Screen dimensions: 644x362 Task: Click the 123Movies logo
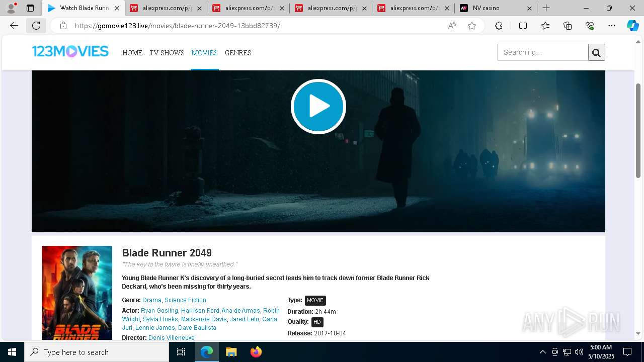pyautogui.click(x=70, y=51)
